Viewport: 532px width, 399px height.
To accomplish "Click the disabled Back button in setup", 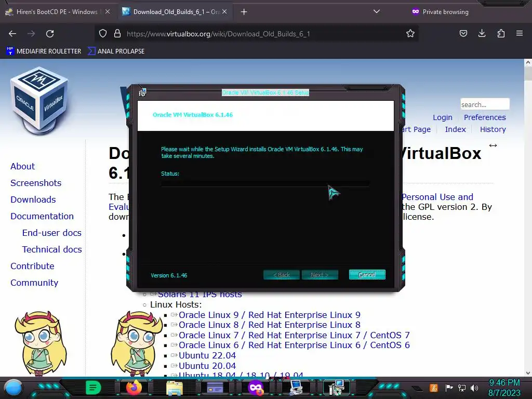I will [x=282, y=275].
